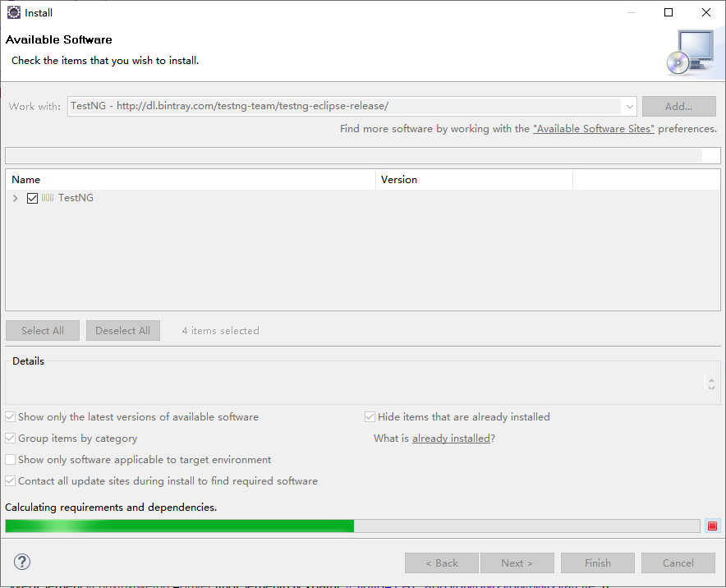726x588 pixels.
Task: Toggle Show only the latest versions checkbox
Action: [x=10, y=416]
